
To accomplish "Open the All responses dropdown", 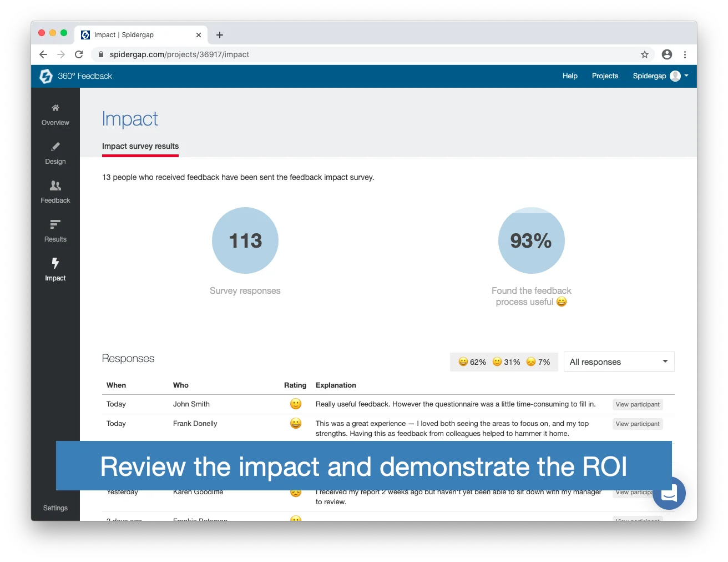I will coord(618,362).
